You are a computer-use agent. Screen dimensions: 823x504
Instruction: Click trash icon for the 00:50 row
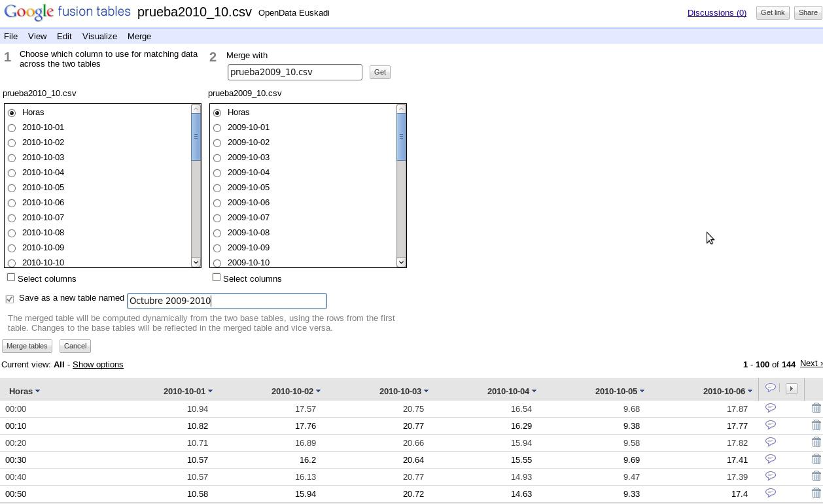click(816, 494)
